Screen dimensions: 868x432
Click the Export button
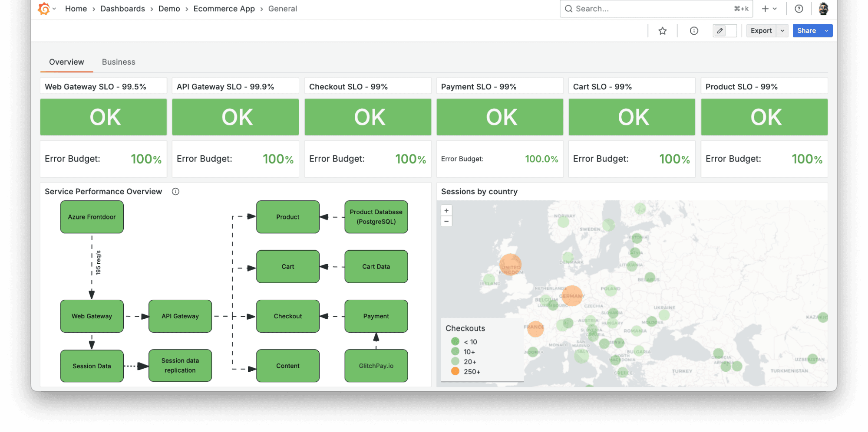[761, 31]
